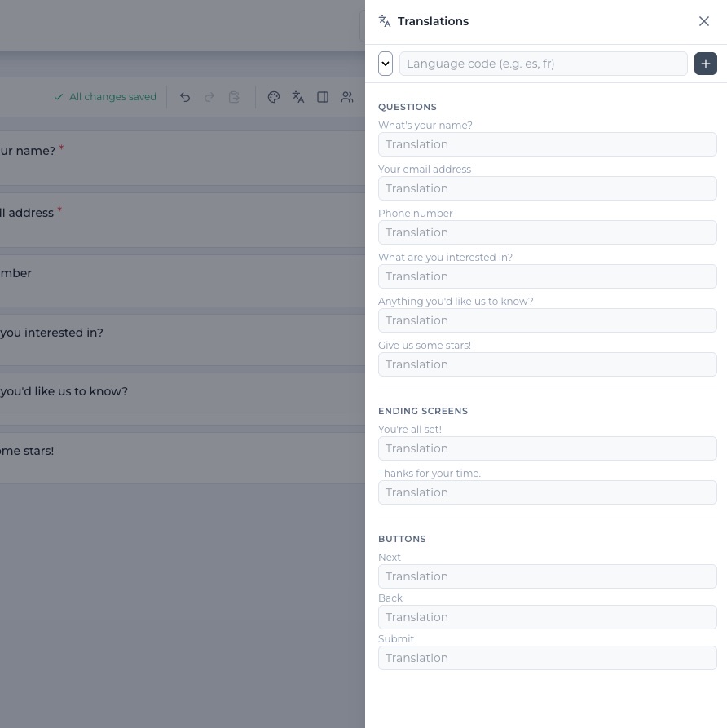Toggle the side panel layout icon
This screenshot has width=727, height=728.
click(323, 97)
